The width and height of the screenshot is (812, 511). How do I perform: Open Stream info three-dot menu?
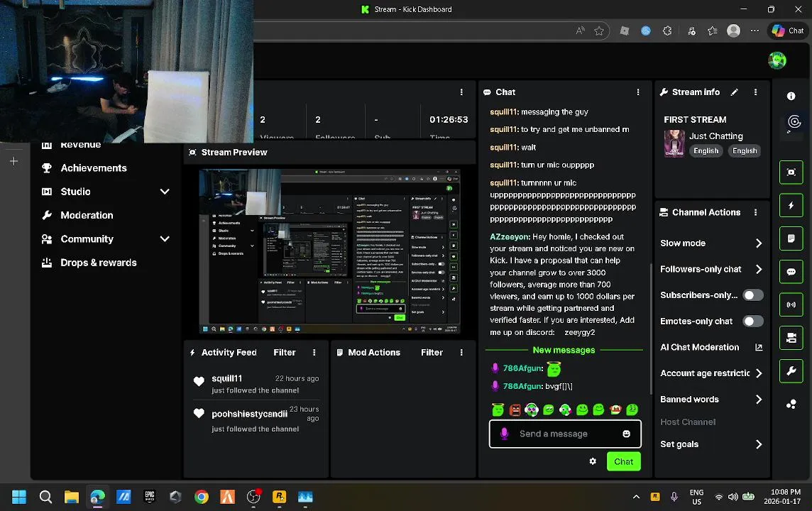[x=755, y=92]
